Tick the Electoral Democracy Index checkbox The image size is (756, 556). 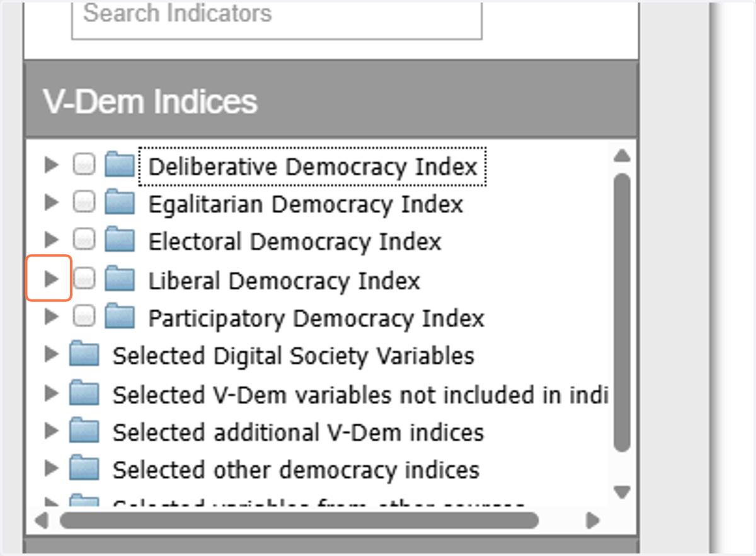coord(84,241)
